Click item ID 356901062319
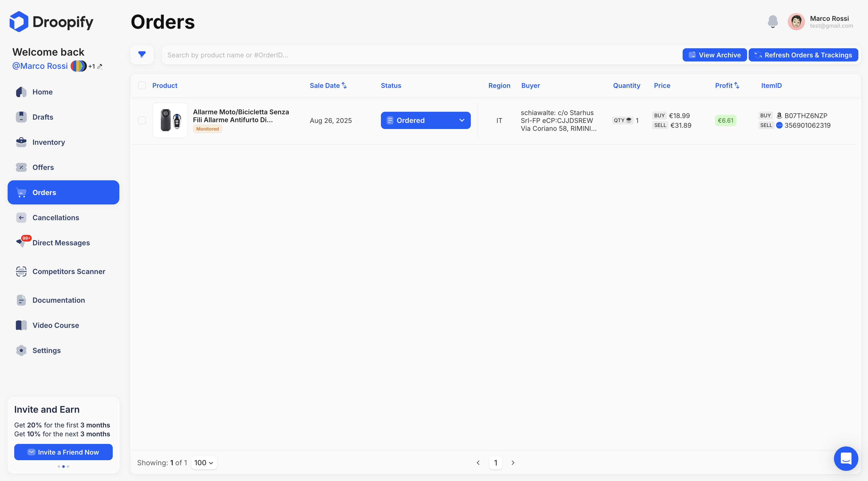868x481 pixels. click(807, 125)
